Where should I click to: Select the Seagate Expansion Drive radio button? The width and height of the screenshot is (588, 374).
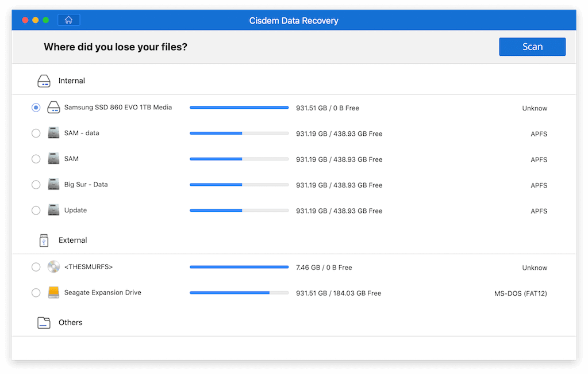tap(36, 292)
